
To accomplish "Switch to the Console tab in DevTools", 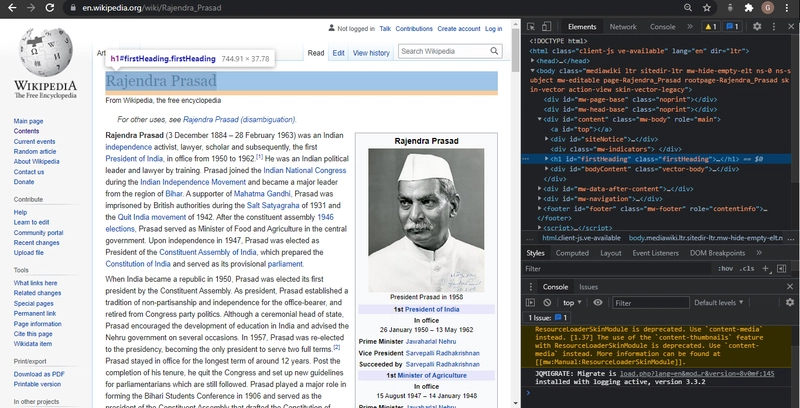I will (x=662, y=27).
